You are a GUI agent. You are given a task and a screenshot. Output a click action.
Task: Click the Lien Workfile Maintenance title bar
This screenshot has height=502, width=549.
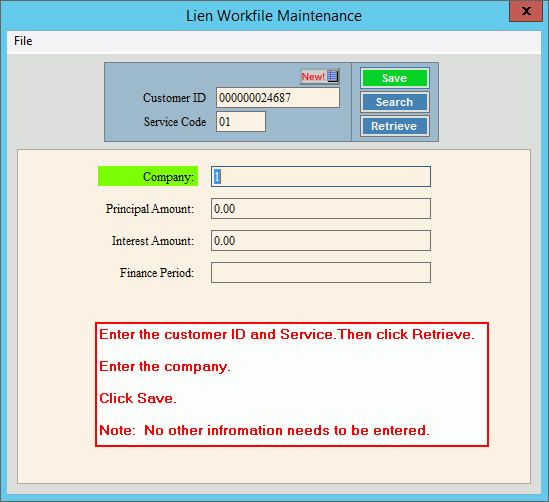click(x=273, y=16)
